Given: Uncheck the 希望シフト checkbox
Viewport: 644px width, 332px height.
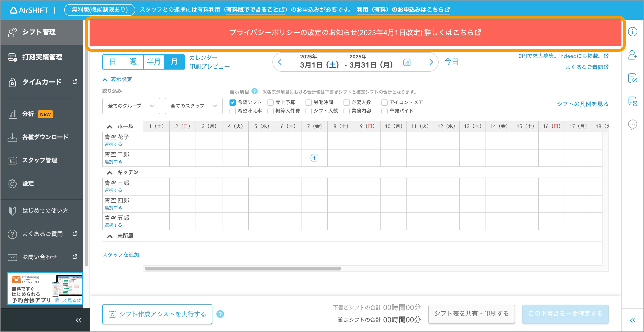Looking at the screenshot, I should click(232, 102).
